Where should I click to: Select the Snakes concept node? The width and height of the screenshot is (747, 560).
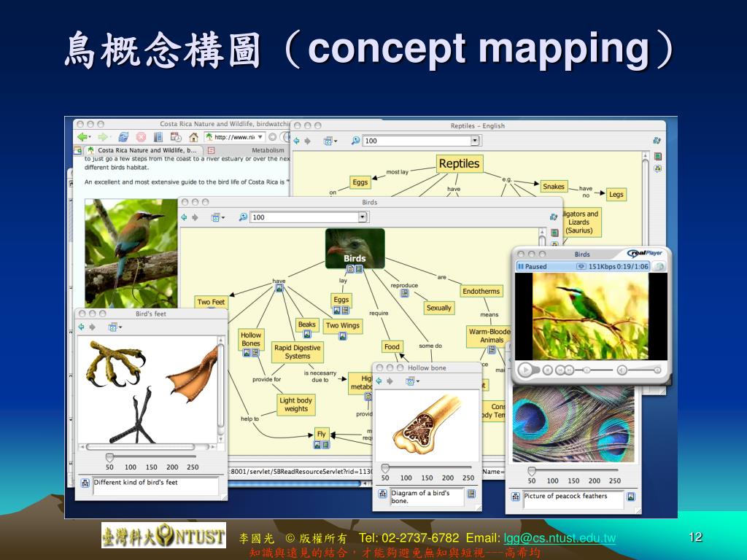[x=554, y=187]
